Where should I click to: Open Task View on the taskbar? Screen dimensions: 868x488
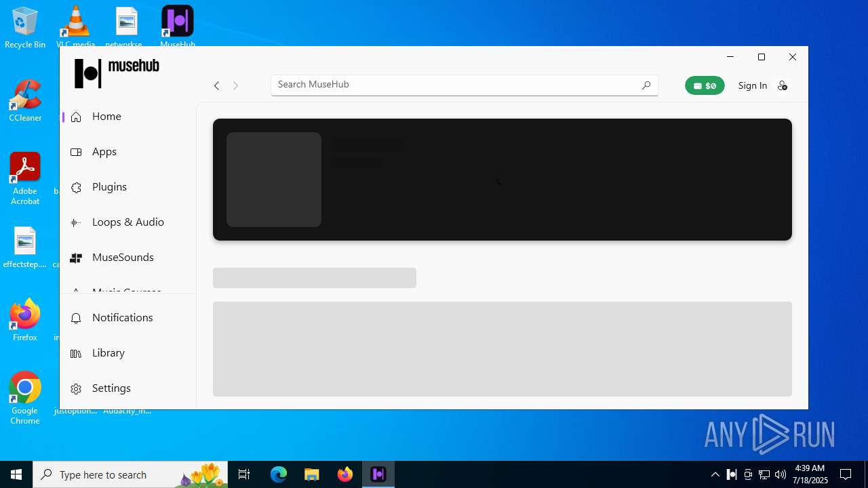[x=244, y=474]
